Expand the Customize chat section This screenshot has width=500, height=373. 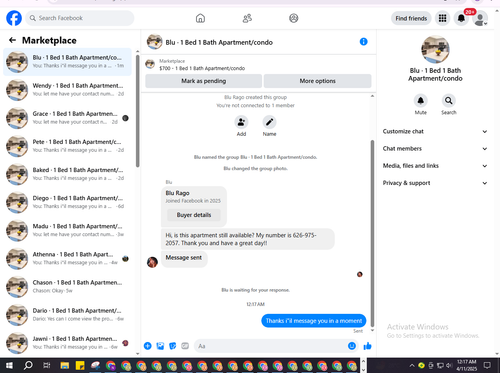[x=435, y=131]
